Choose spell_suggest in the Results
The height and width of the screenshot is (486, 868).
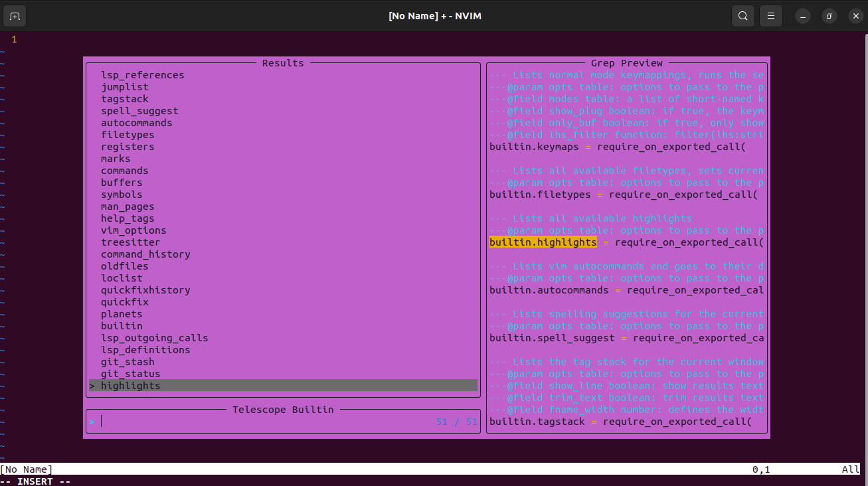click(x=139, y=111)
